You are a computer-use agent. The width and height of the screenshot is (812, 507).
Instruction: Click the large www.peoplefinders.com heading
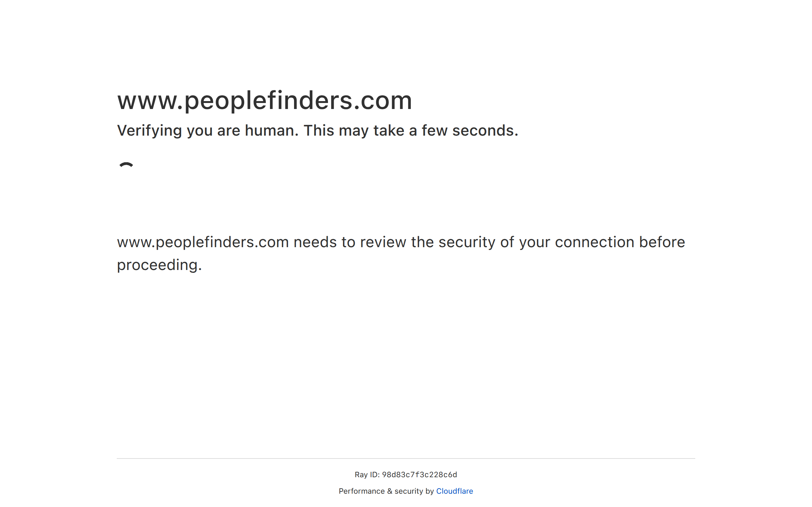pyautogui.click(x=265, y=100)
